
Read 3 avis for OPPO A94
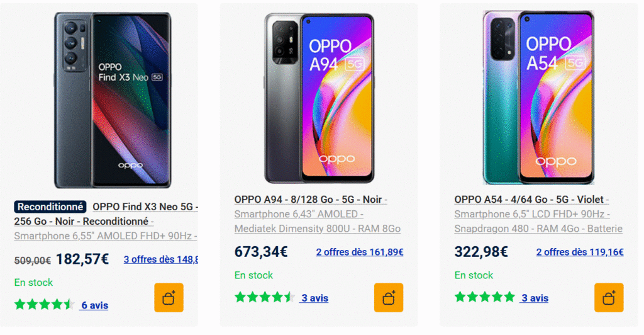(x=314, y=298)
